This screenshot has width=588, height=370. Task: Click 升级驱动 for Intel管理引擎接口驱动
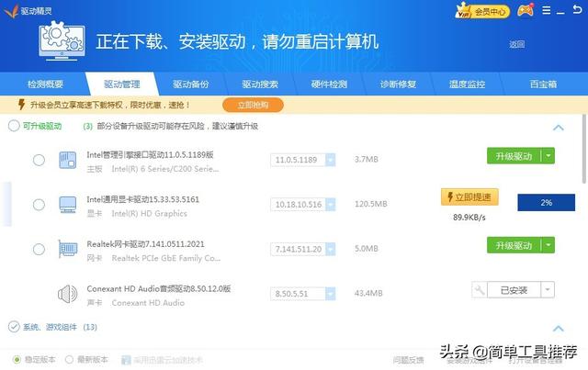pyautogui.click(x=514, y=155)
